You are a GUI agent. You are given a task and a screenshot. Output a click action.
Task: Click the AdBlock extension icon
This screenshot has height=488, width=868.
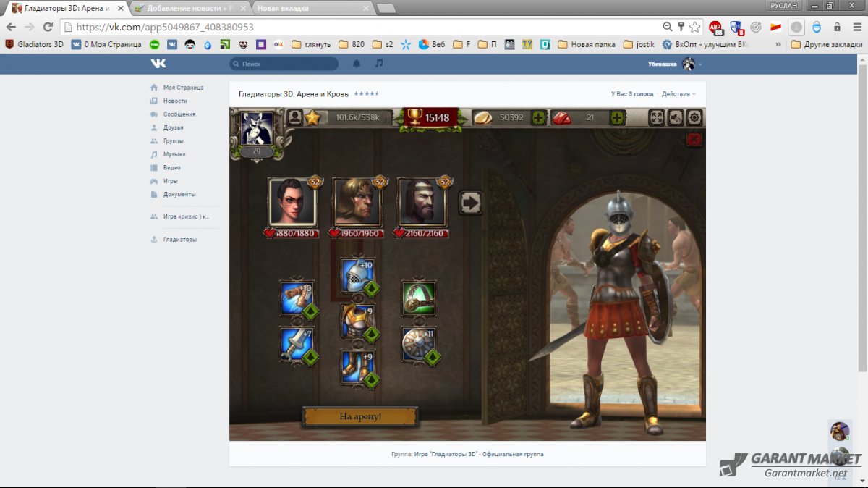coord(715,28)
